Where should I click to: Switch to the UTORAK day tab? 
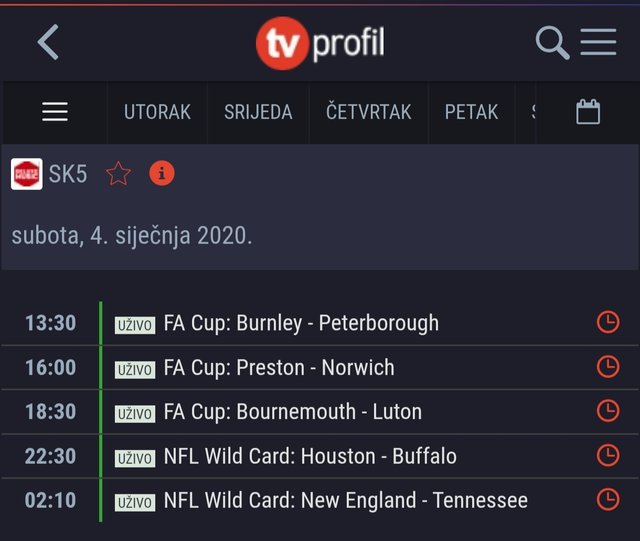157,112
